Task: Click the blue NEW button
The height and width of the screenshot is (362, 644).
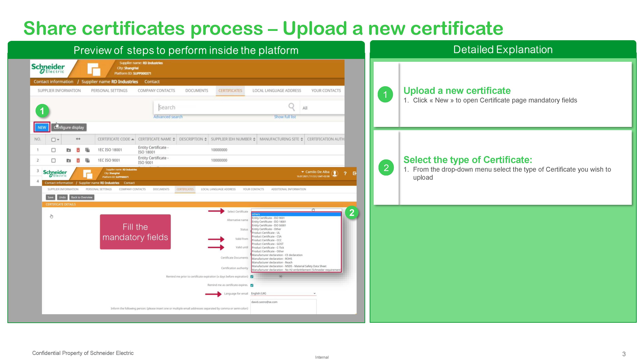Action: 42,127
